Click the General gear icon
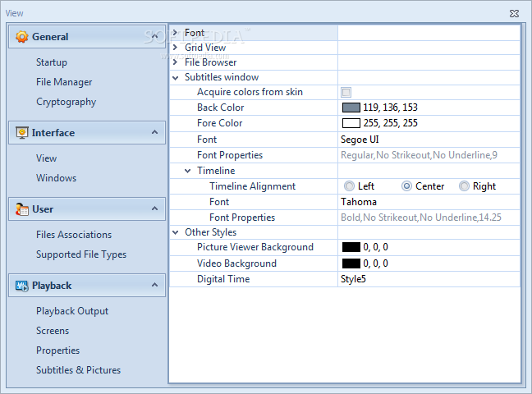 pyautogui.click(x=21, y=37)
